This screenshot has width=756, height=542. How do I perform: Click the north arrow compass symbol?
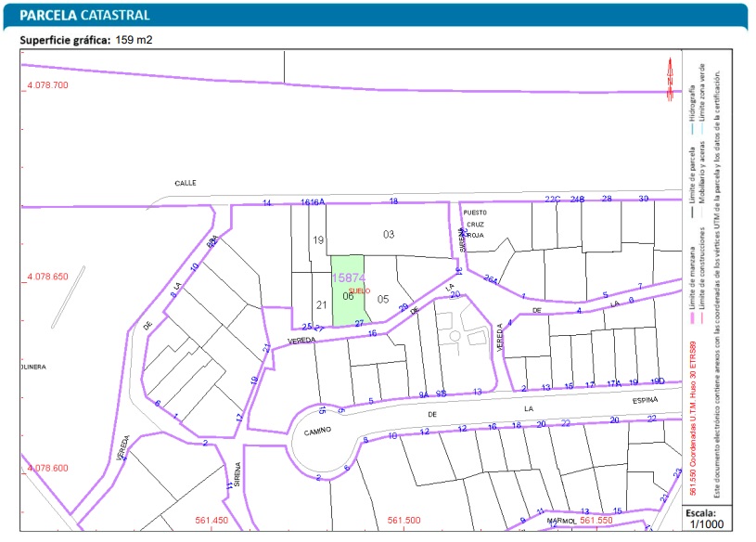(669, 74)
